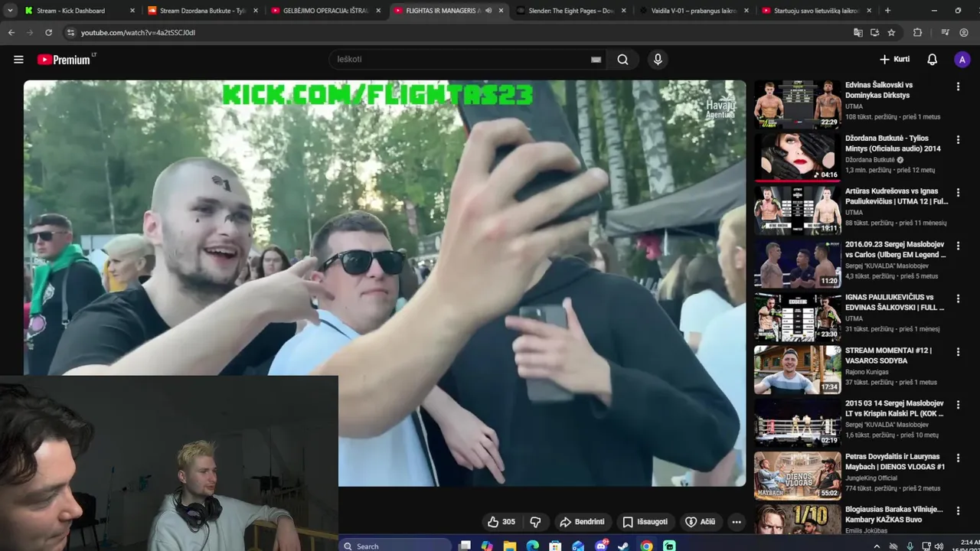Open options for 2015 03 14 Sergej Maslobojev video
Image resolution: width=980 pixels, height=551 pixels.
(x=958, y=405)
